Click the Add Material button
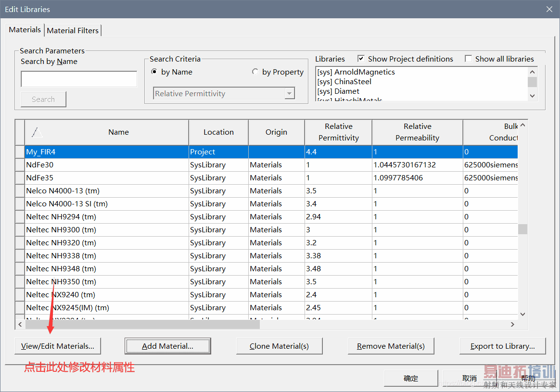 point(167,346)
